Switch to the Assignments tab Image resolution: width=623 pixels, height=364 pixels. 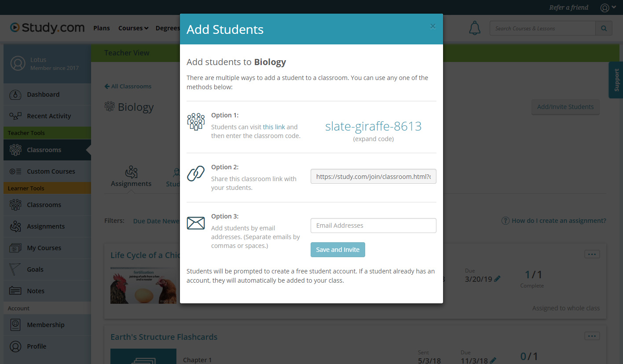[131, 176]
